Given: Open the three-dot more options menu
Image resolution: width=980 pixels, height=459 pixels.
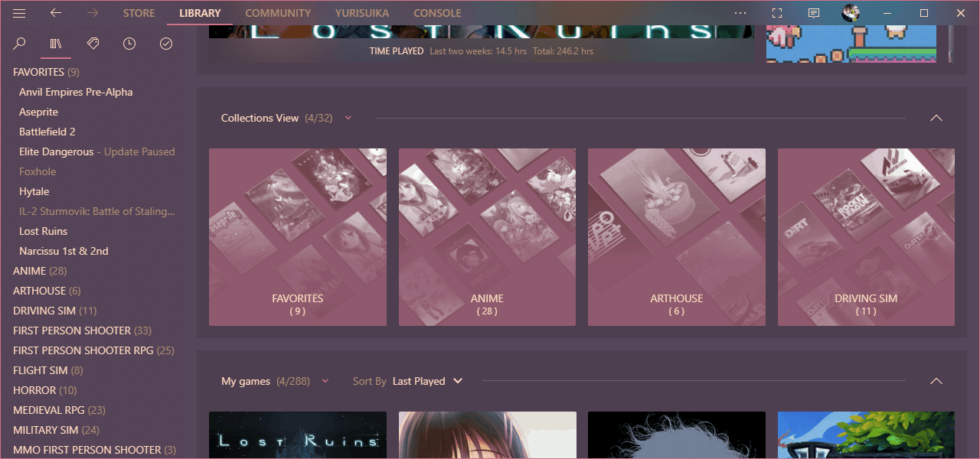Looking at the screenshot, I should coord(740,13).
